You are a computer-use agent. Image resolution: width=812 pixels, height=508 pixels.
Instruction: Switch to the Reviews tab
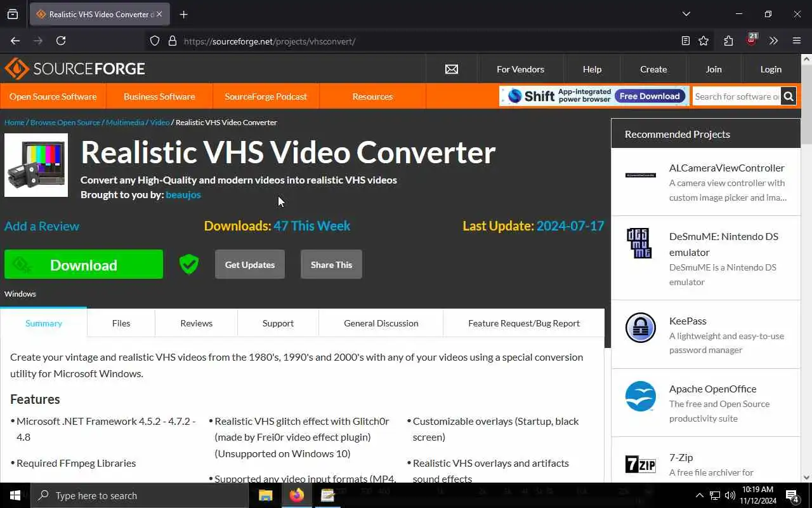196,323
